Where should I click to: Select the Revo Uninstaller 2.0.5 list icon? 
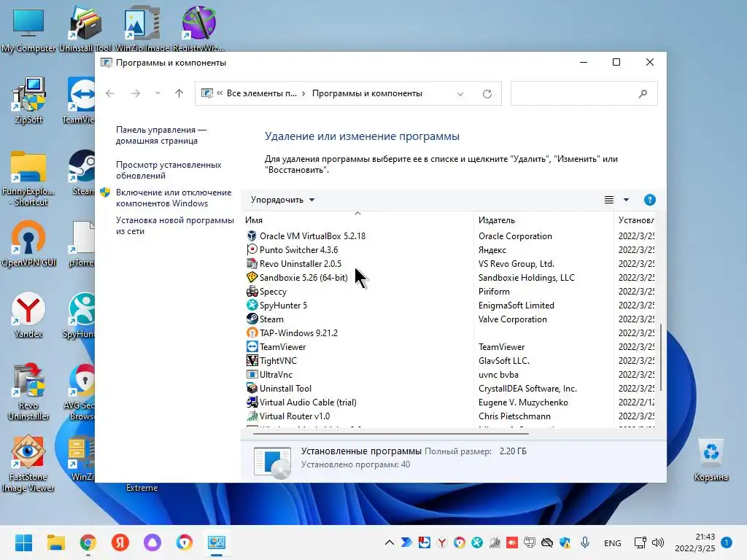coord(252,263)
